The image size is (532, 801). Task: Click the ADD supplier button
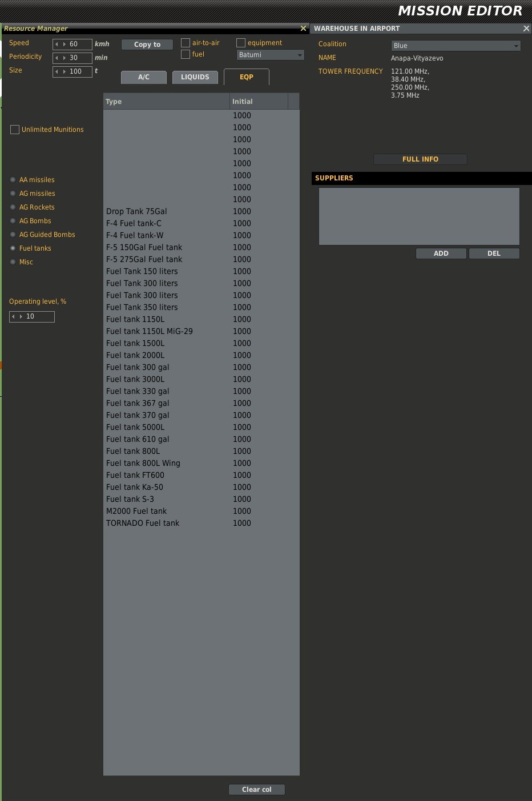pyautogui.click(x=441, y=253)
